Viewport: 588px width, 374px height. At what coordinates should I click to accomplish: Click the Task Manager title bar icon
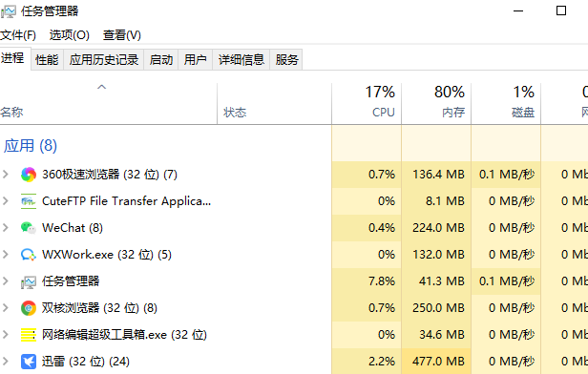[9, 11]
